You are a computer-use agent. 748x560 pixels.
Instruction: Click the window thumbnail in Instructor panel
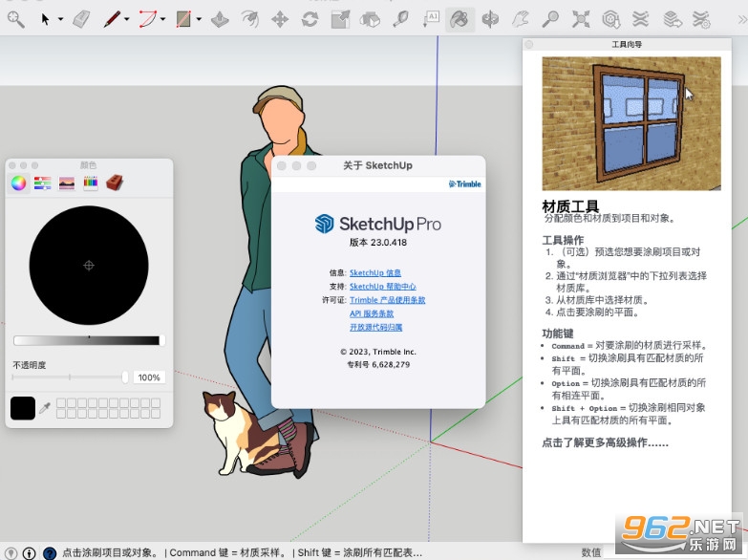(x=631, y=123)
